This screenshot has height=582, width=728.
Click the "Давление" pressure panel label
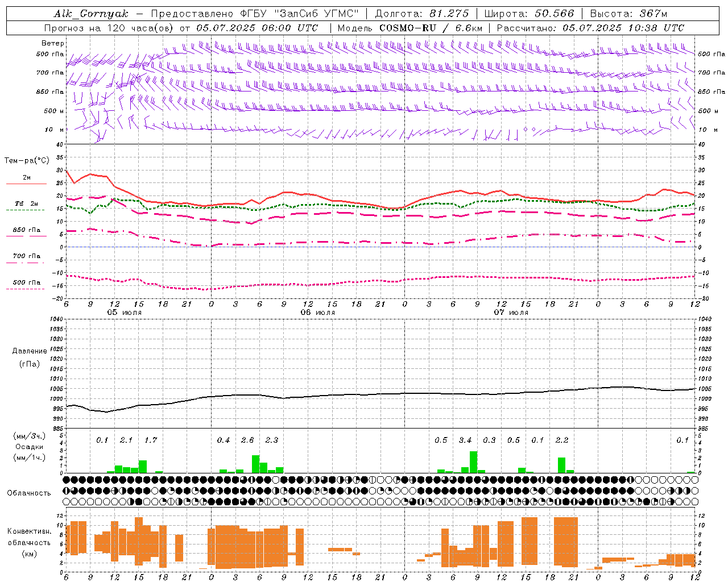point(30,351)
